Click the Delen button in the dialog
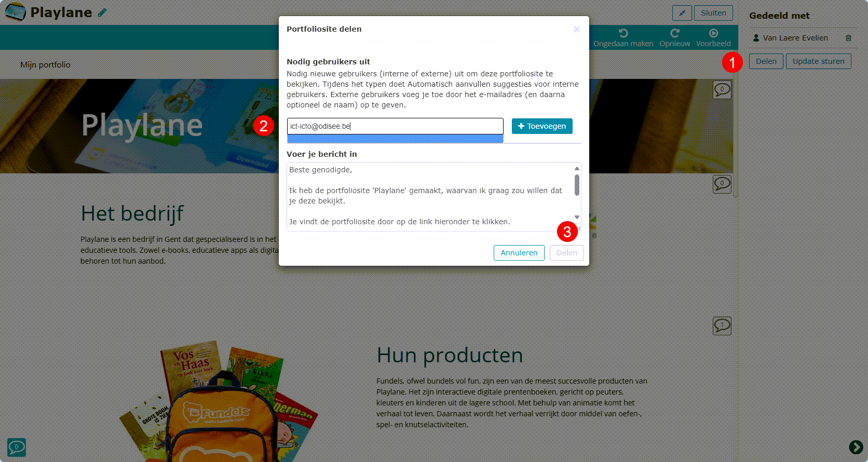868x462 pixels. coord(566,253)
